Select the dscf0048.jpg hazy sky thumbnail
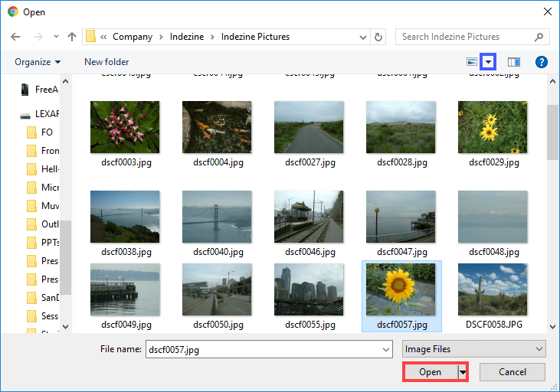The width and height of the screenshot is (560, 392). click(493, 217)
